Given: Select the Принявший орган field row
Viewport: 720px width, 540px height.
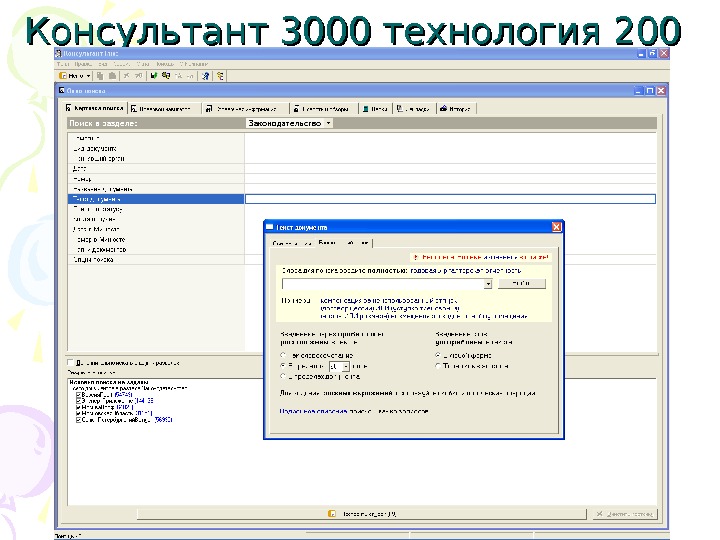Looking at the screenshot, I should coord(156,158).
